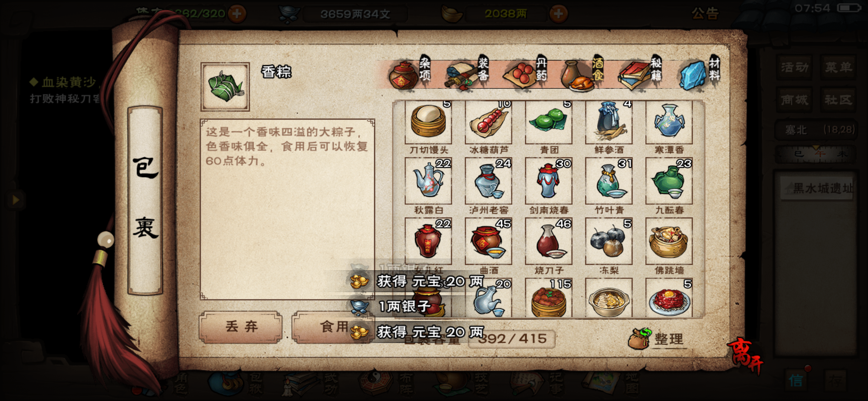868x401 pixels.
Task: Open the 秘籍 secret books tab
Action: pyautogui.click(x=640, y=73)
